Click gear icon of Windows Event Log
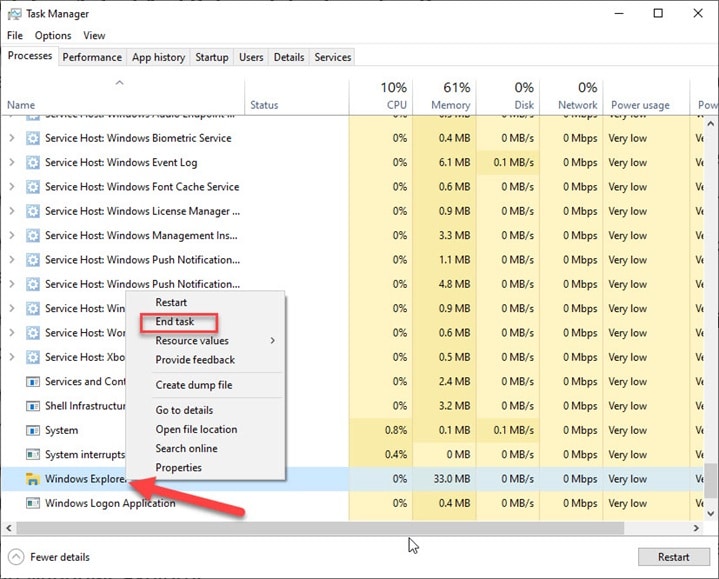Viewport: 719px width, 579px height. point(33,162)
